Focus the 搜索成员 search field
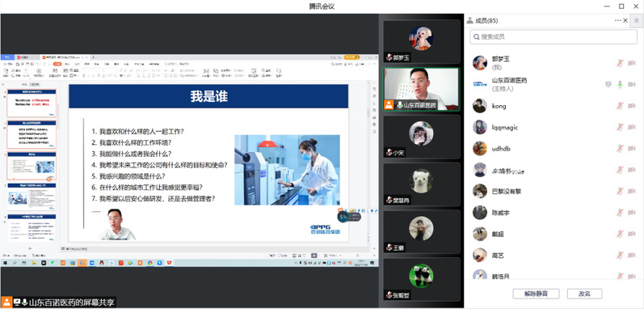This screenshot has height=309, width=644. (x=554, y=37)
